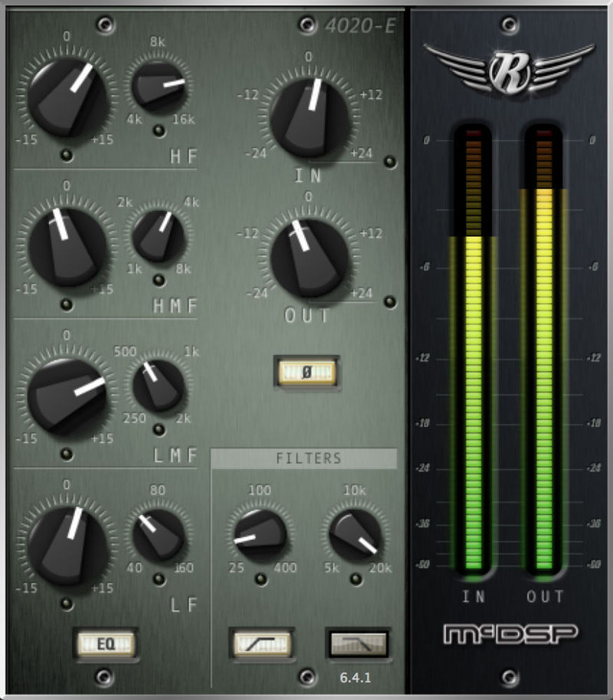The image size is (613, 700).
Task: Click the LED below HMF gain knob
Action: (67, 304)
